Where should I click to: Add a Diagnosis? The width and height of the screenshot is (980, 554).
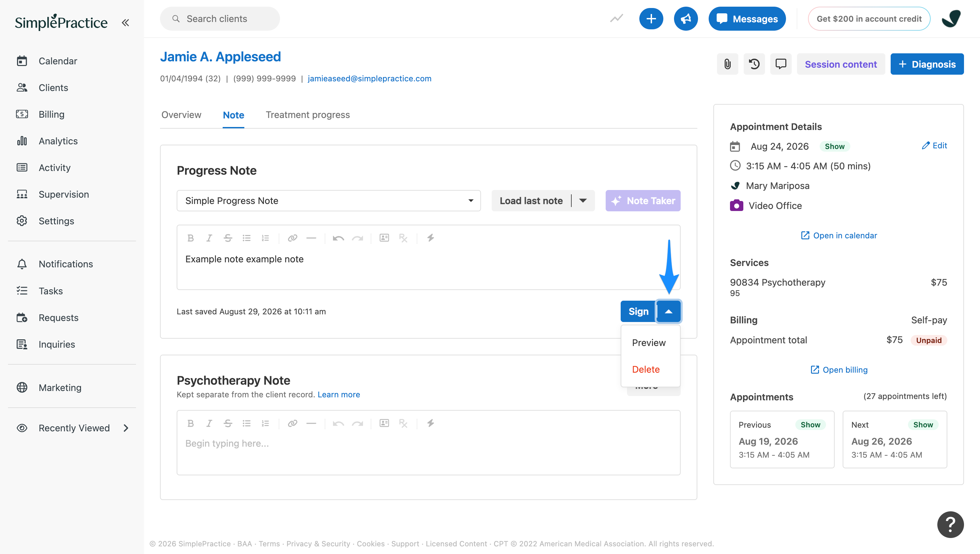coord(927,64)
